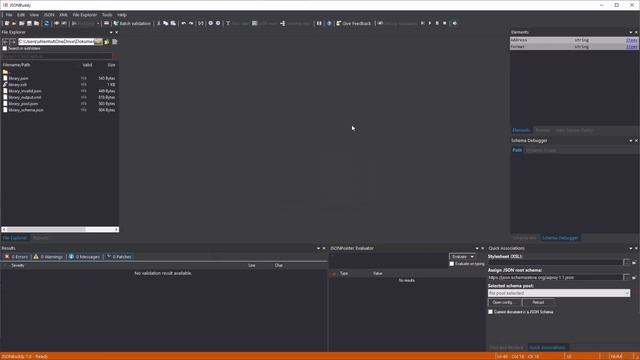Click the Undo toolbar icon

(184, 23)
